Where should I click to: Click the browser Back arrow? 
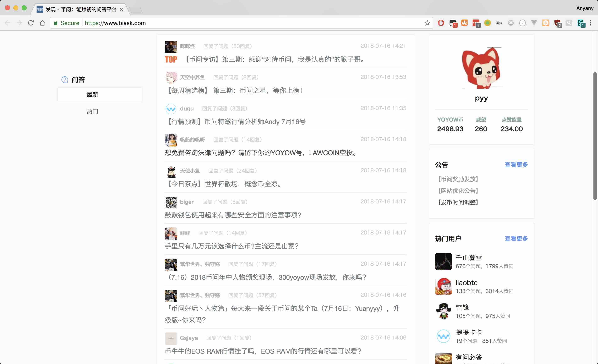pyautogui.click(x=7, y=23)
